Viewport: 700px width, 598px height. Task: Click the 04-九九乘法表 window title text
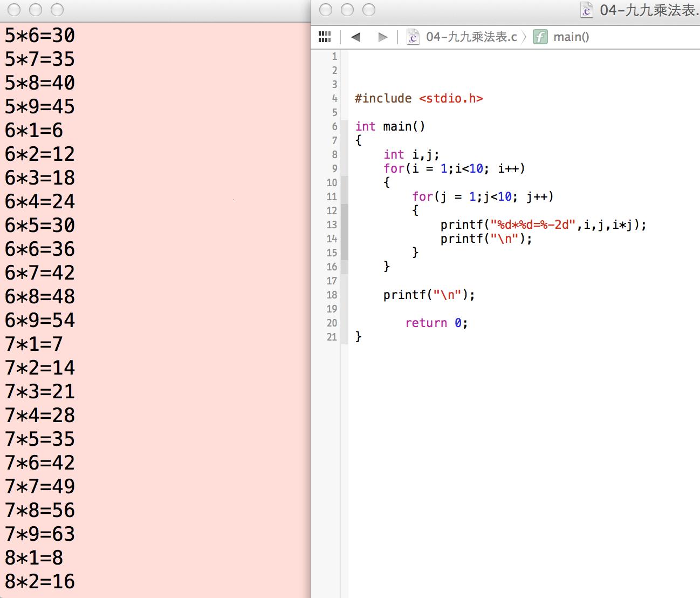click(648, 10)
